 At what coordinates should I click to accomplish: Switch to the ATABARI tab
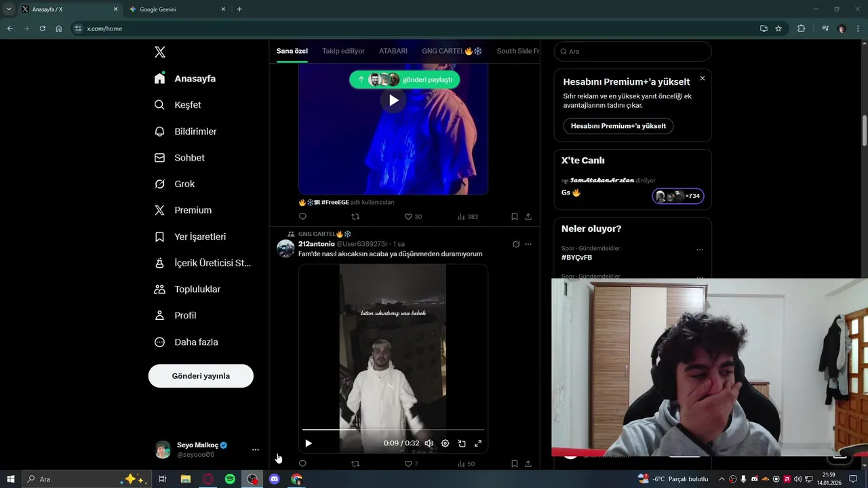[x=393, y=51]
